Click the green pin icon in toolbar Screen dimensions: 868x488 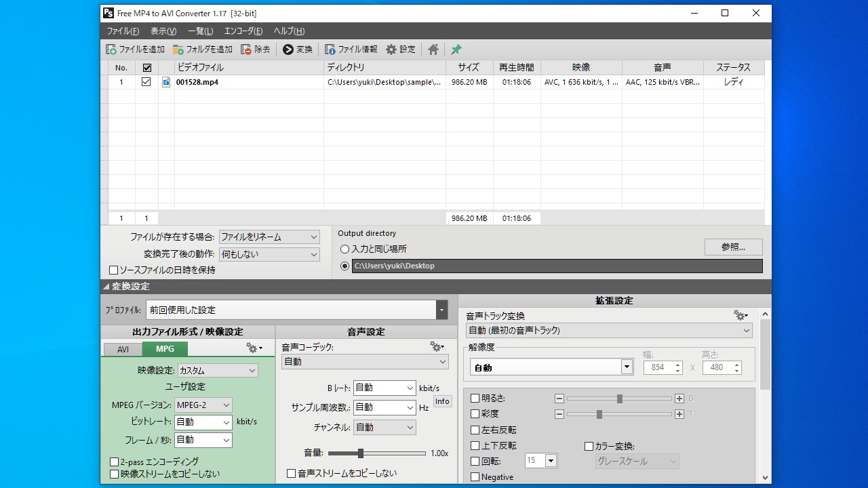tap(456, 49)
